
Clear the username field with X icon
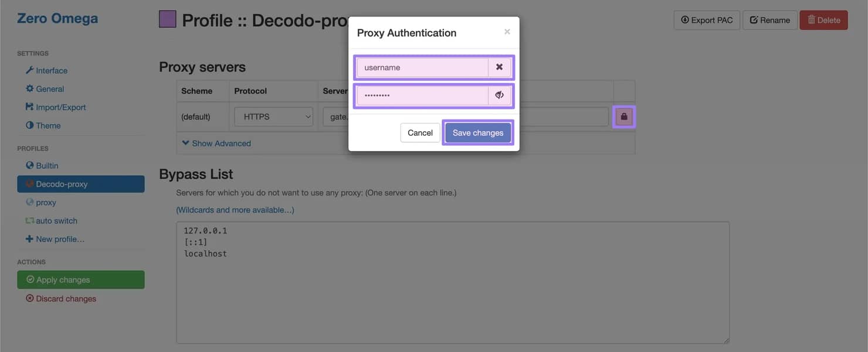coord(499,67)
